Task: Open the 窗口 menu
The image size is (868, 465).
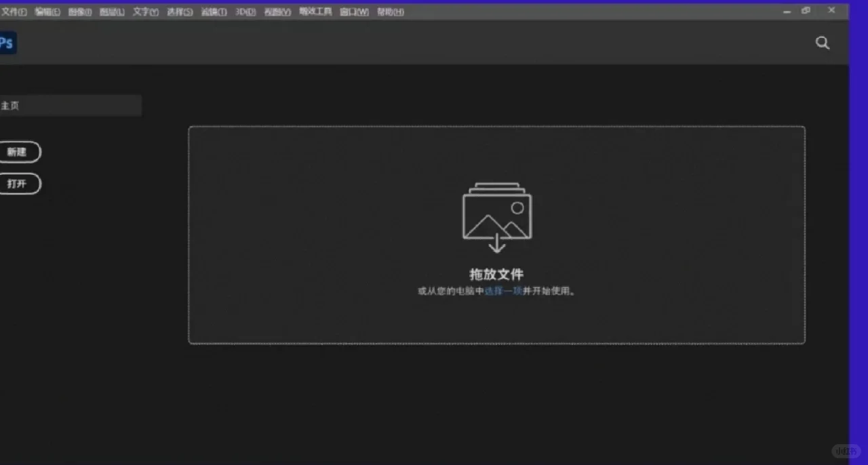Action: click(353, 12)
